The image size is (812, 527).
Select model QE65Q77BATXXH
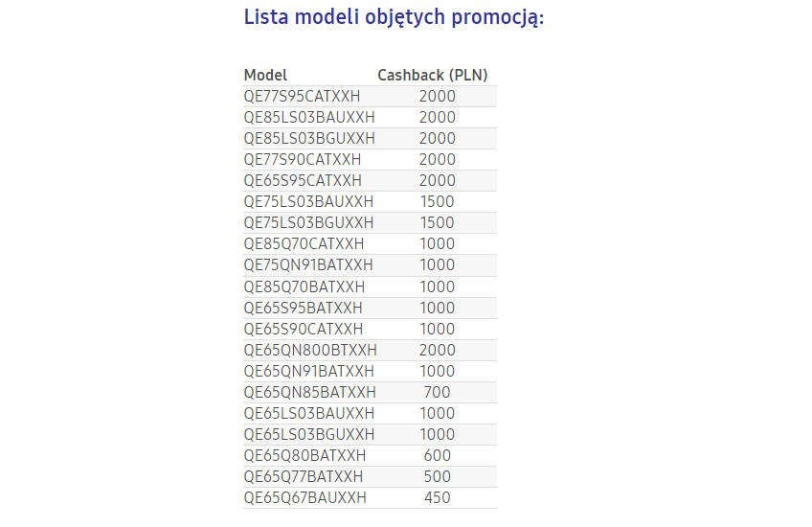[x=304, y=477]
